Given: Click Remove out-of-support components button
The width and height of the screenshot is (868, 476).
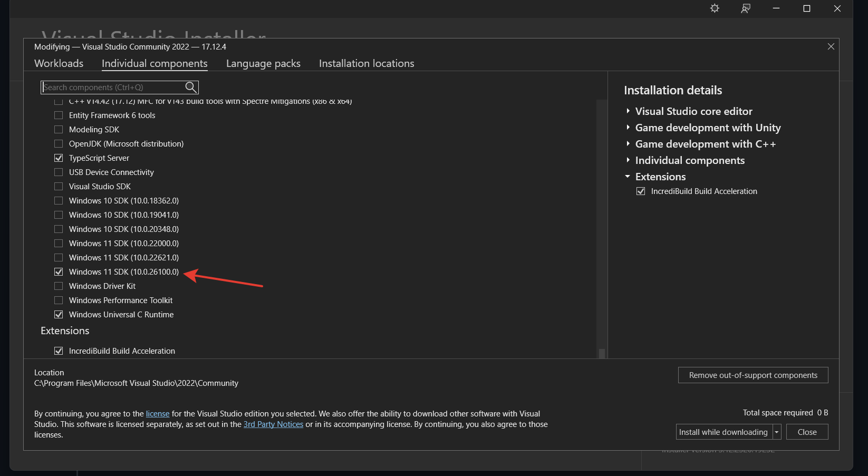Looking at the screenshot, I should point(753,375).
